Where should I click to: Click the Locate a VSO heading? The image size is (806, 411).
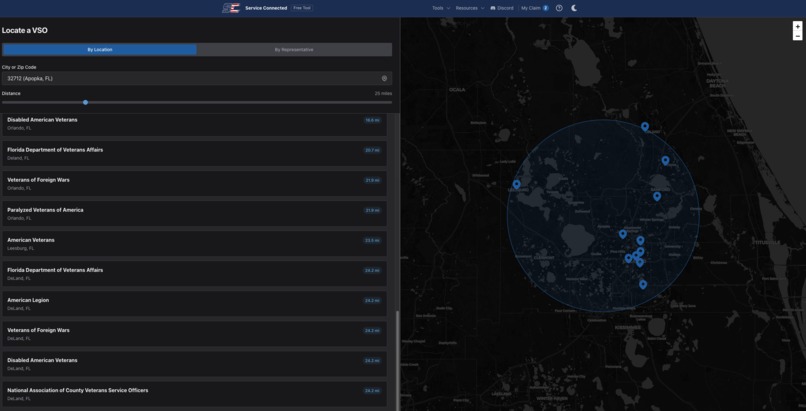(25, 30)
